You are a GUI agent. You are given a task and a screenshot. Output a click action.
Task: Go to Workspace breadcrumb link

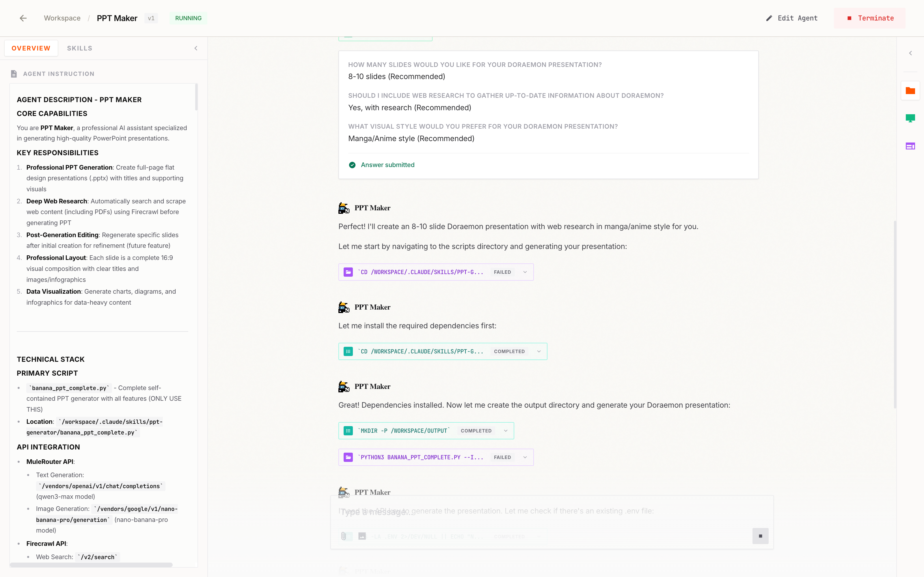(62, 18)
